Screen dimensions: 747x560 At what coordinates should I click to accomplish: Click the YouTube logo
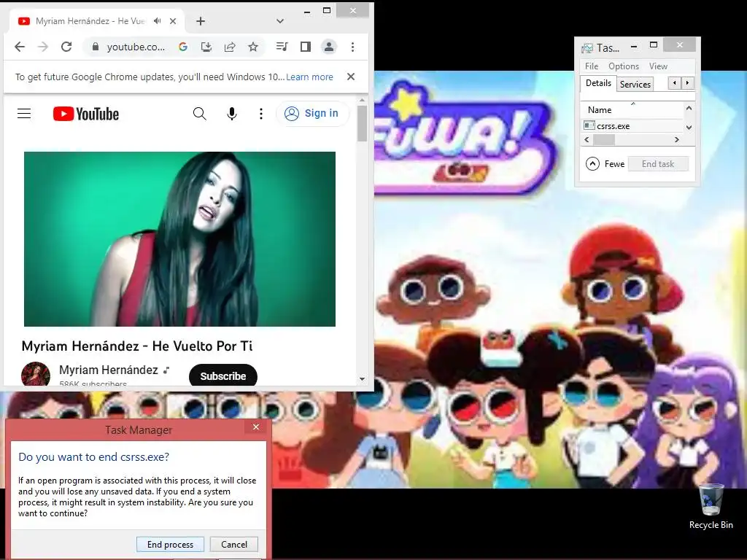click(x=86, y=114)
